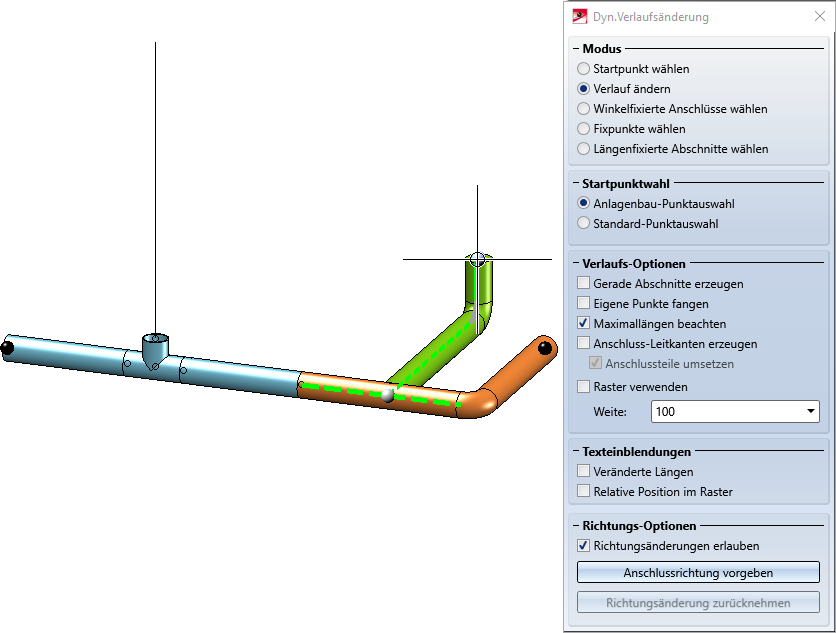Click the black endpoint on orange pipe end
This screenshot has width=836, height=633.
(x=545, y=348)
